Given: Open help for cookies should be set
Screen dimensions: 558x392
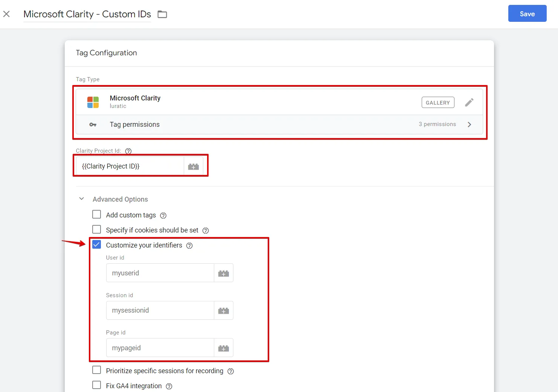Looking at the screenshot, I should coord(206,231).
